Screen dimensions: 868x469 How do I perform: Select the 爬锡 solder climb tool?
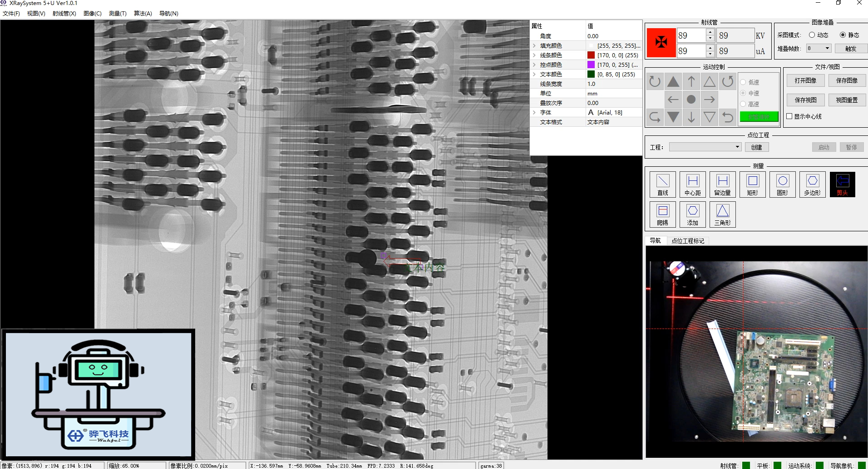pos(663,215)
